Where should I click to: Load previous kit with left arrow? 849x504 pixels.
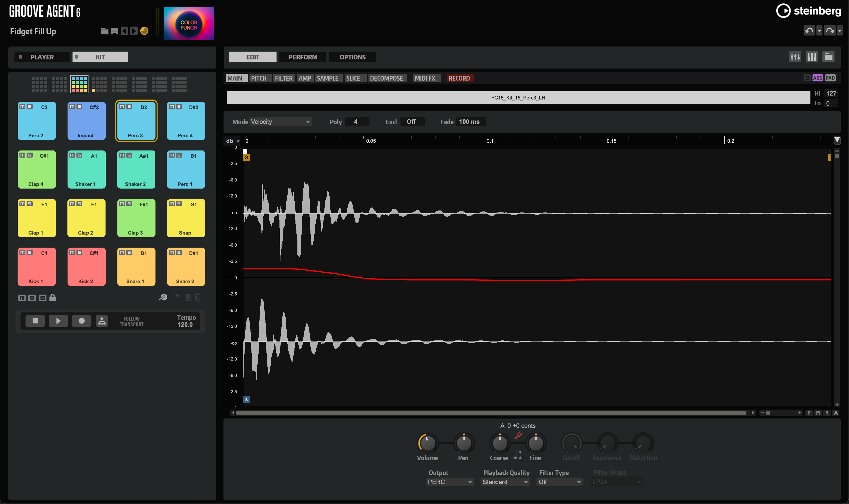point(124,31)
